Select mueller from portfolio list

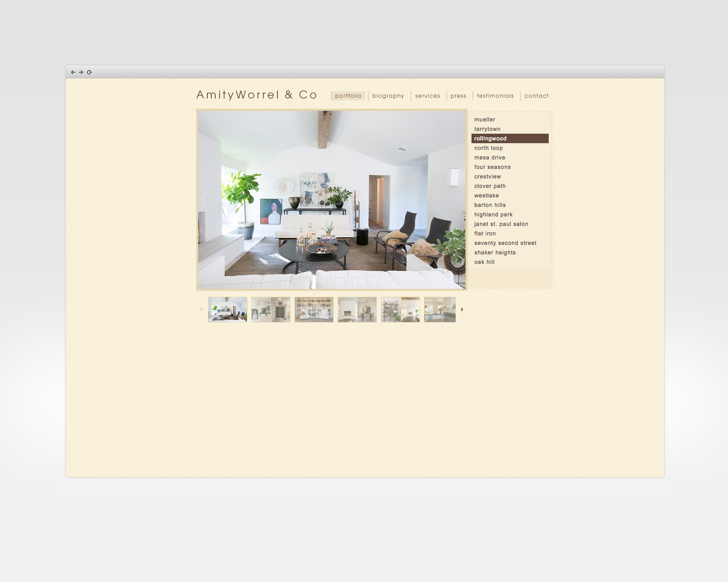point(484,119)
